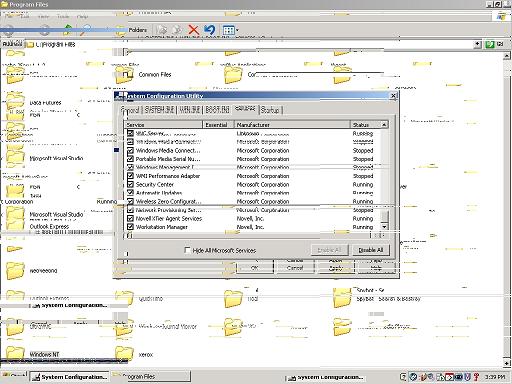Select the Running status of Security Center

[363, 184]
